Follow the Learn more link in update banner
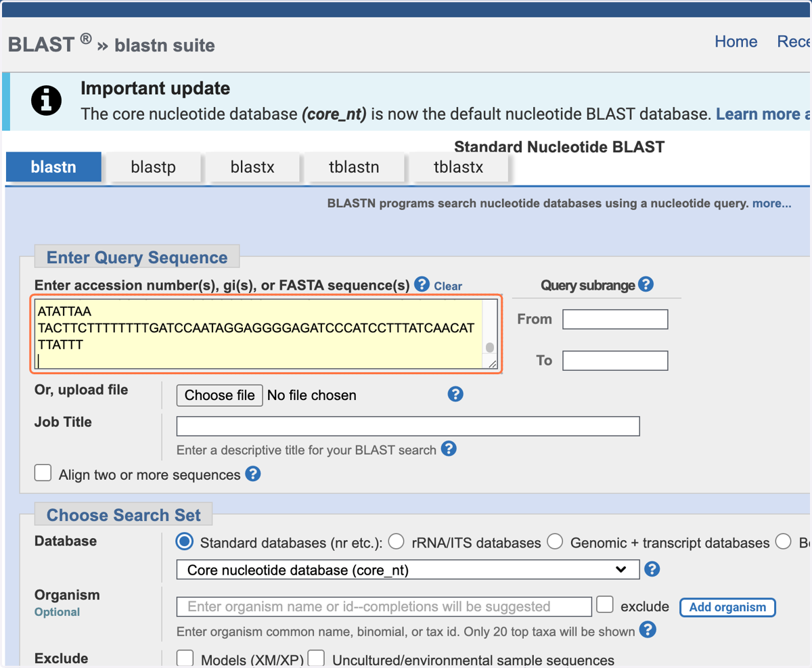This screenshot has width=812, height=668. (x=763, y=114)
